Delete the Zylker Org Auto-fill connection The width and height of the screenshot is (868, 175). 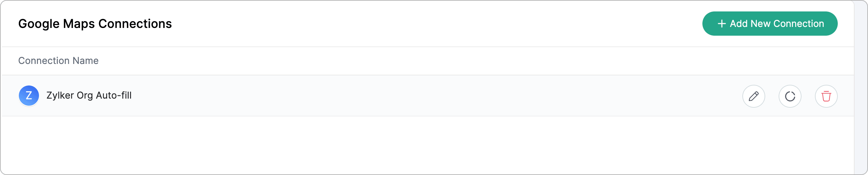826,96
